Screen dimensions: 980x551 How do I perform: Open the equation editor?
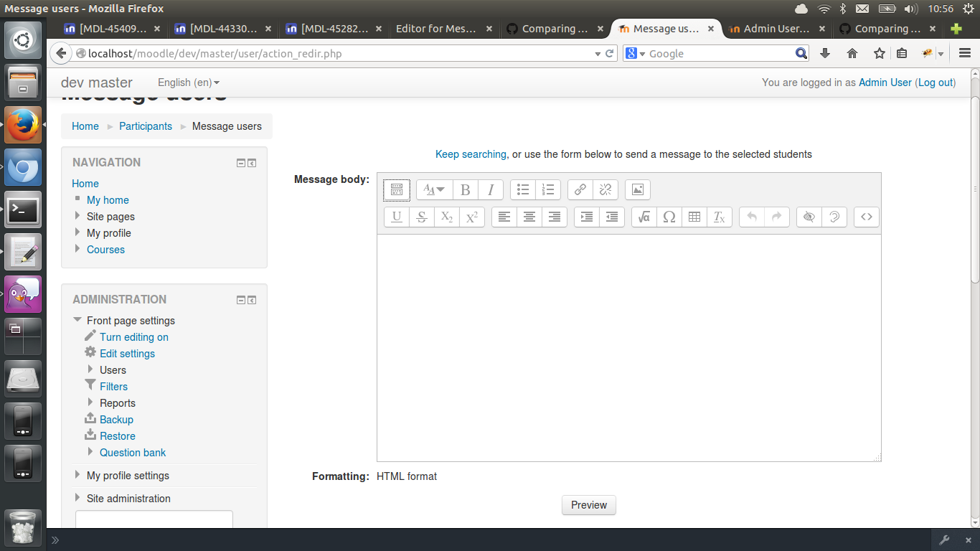pyautogui.click(x=644, y=217)
